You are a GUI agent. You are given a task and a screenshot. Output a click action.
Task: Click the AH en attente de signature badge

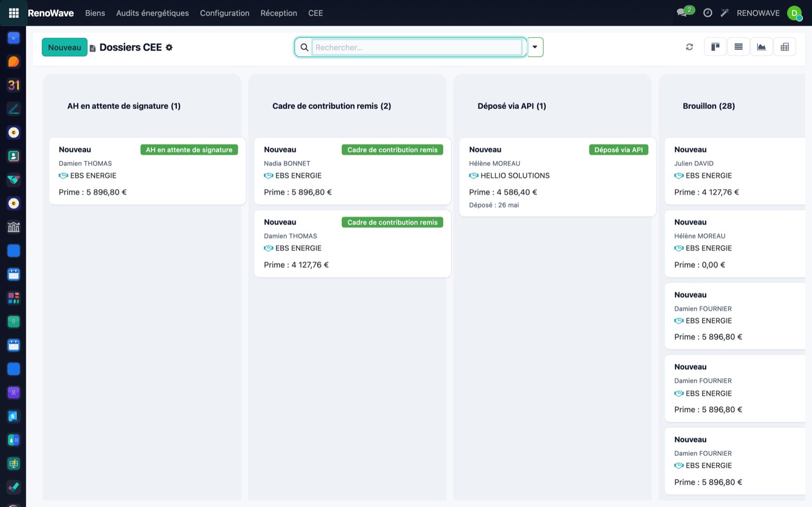[189, 150]
